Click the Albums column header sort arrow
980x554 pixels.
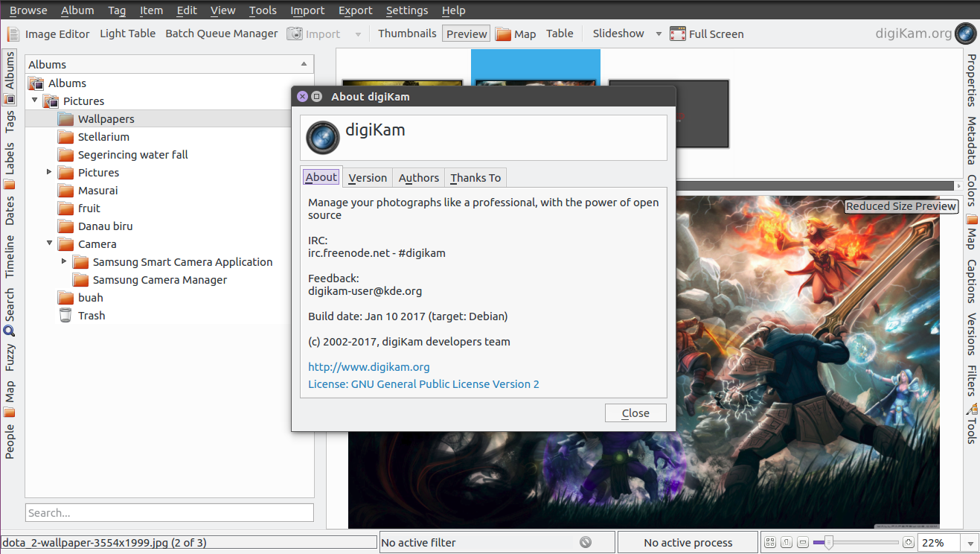[304, 65]
